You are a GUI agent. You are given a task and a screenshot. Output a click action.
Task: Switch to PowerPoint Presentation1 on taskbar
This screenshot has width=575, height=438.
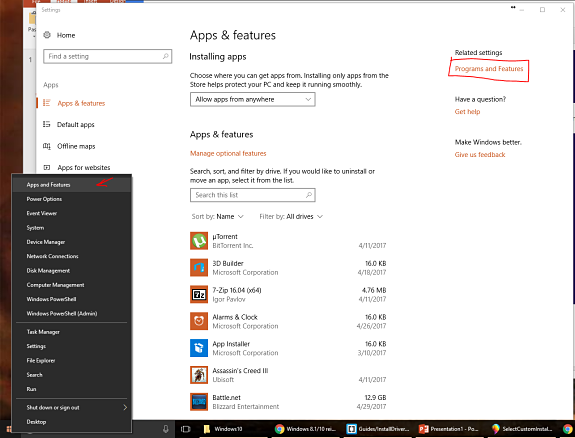click(x=449, y=429)
